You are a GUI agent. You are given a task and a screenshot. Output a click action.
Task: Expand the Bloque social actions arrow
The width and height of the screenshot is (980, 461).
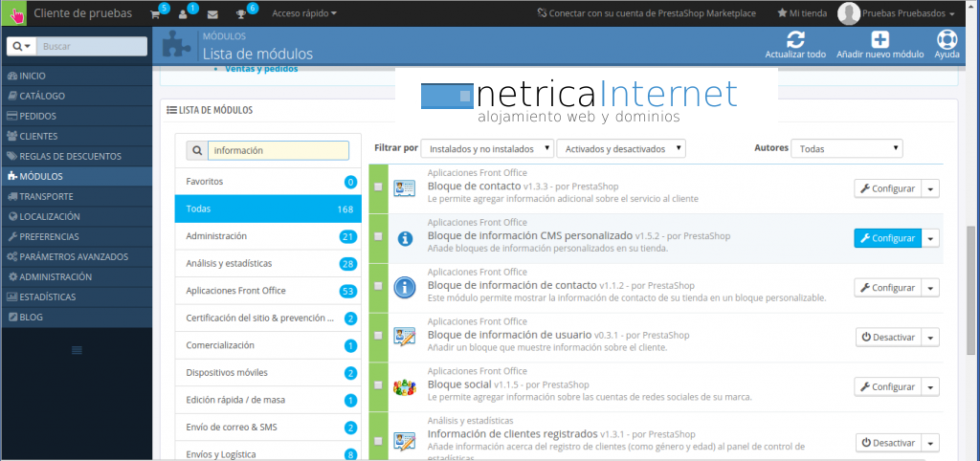tap(930, 386)
